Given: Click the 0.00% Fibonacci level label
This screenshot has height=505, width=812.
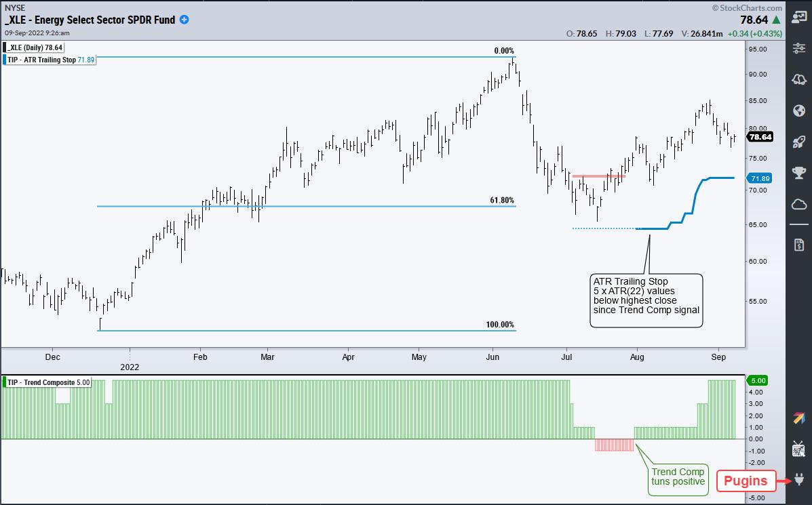Looking at the screenshot, I should coord(504,51).
